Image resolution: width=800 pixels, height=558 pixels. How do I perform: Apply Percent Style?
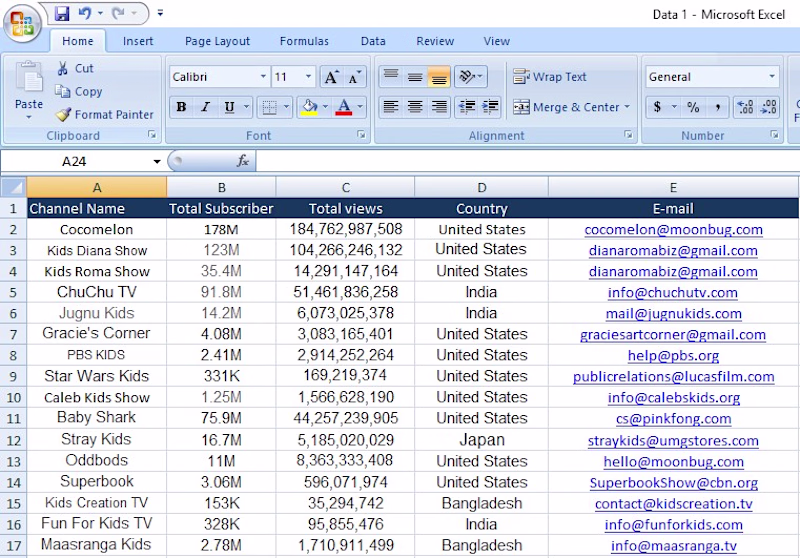coord(693,107)
